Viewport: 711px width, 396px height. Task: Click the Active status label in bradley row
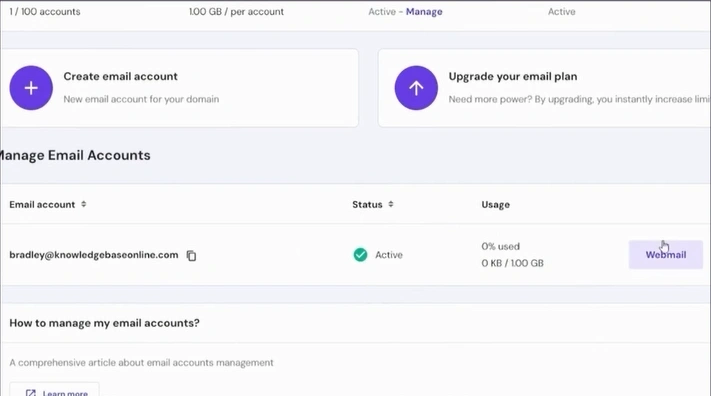pyautogui.click(x=389, y=255)
